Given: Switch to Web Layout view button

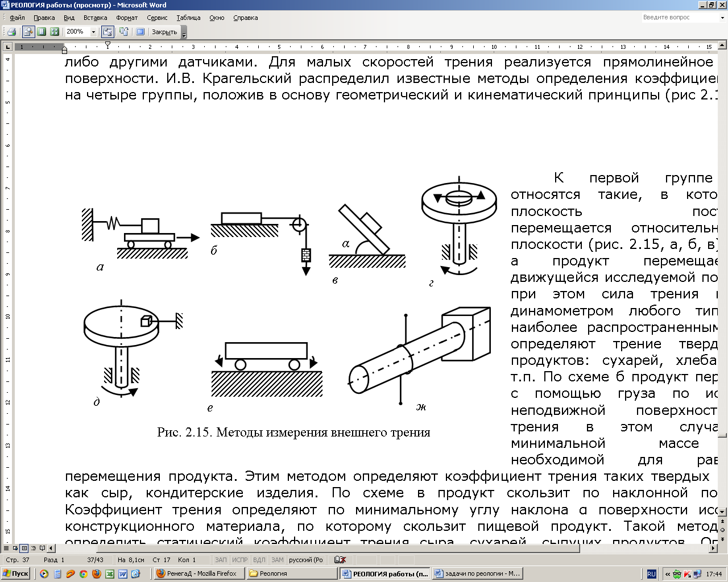Looking at the screenshot, I should (15, 548).
